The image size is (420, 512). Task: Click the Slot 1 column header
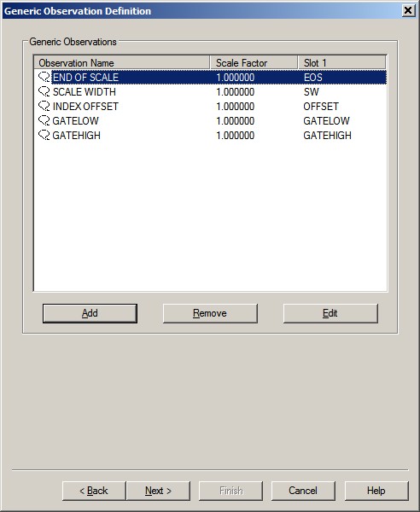pos(342,62)
